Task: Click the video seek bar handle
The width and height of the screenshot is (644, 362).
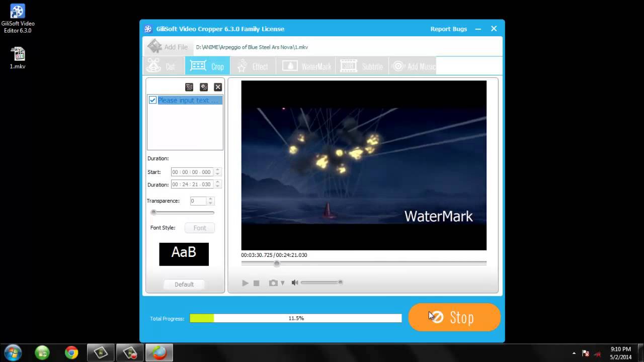Action: coord(276,263)
